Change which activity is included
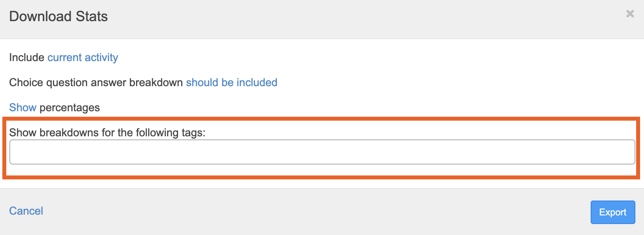 pos(83,58)
